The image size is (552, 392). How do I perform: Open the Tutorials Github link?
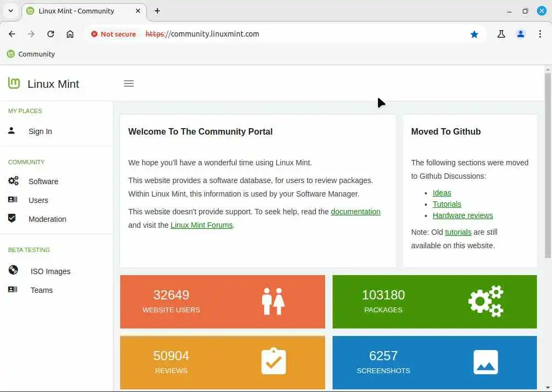click(447, 204)
